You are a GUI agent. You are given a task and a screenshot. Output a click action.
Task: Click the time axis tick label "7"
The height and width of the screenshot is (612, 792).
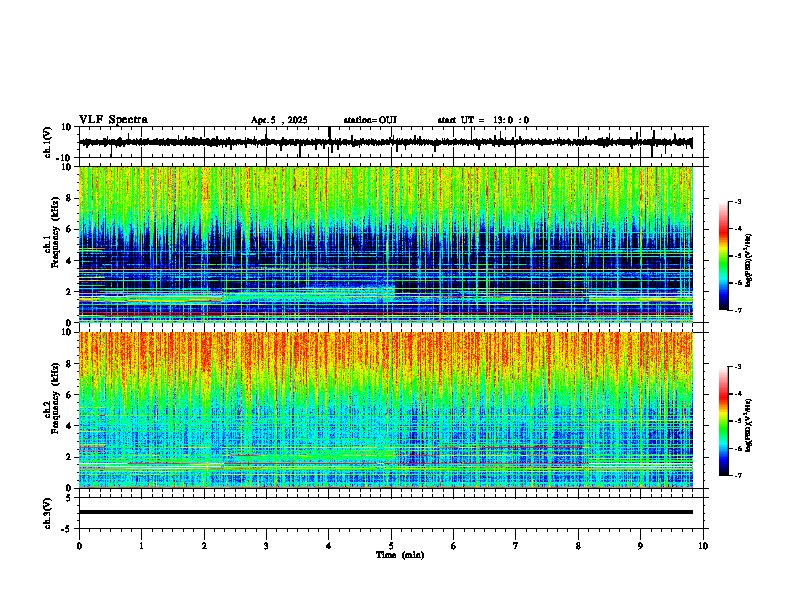(x=516, y=546)
